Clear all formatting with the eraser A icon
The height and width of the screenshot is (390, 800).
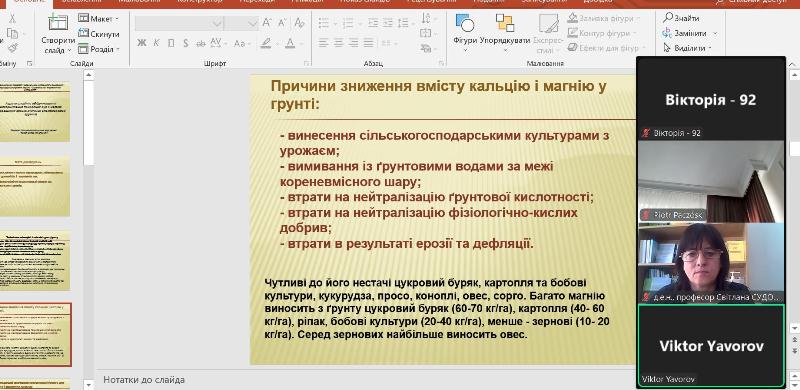299,22
